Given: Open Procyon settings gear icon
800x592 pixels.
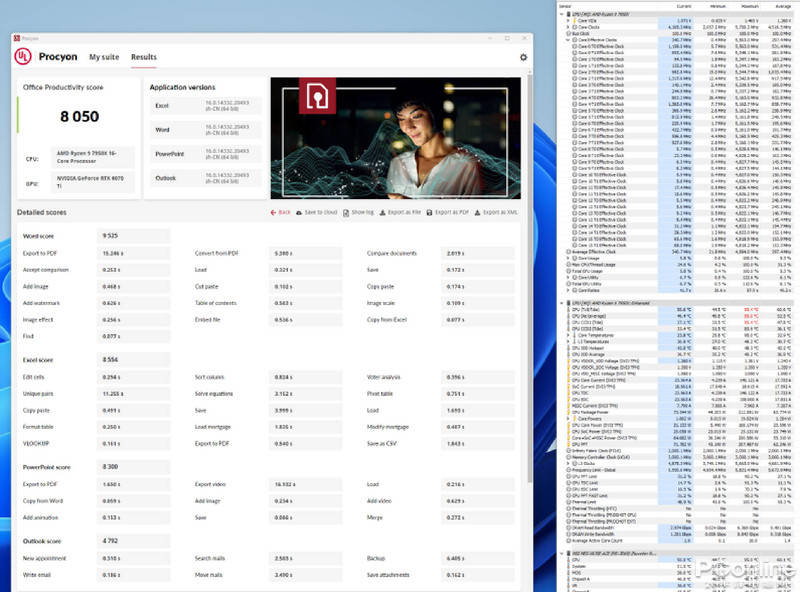Looking at the screenshot, I should pyautogui.click(x=523, y=57).
